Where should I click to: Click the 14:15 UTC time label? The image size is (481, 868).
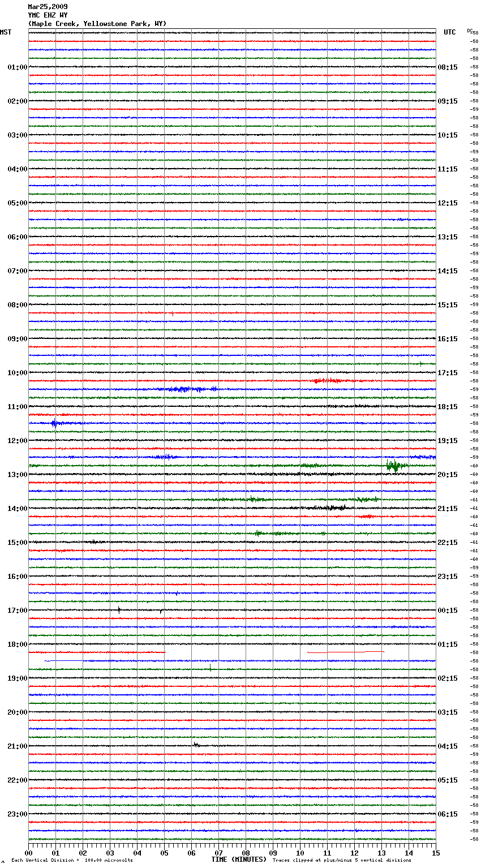click(448, 271)
